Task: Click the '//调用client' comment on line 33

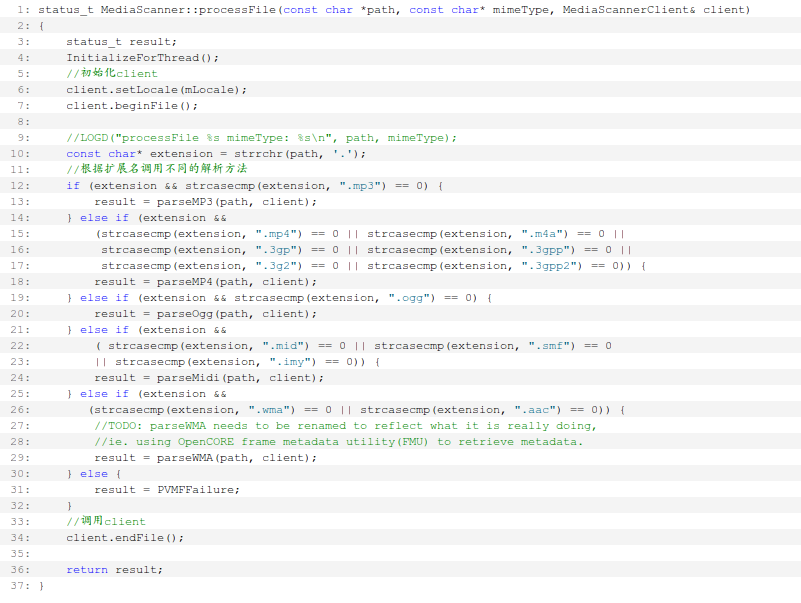Action: [x=106, y=521]
